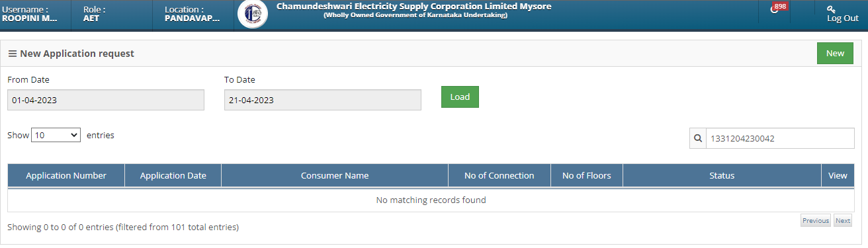868x248 pixels.
Task: Click the hamburger menu icon beside New Application request
Action: pyautogui.click(x=12, y=54)
